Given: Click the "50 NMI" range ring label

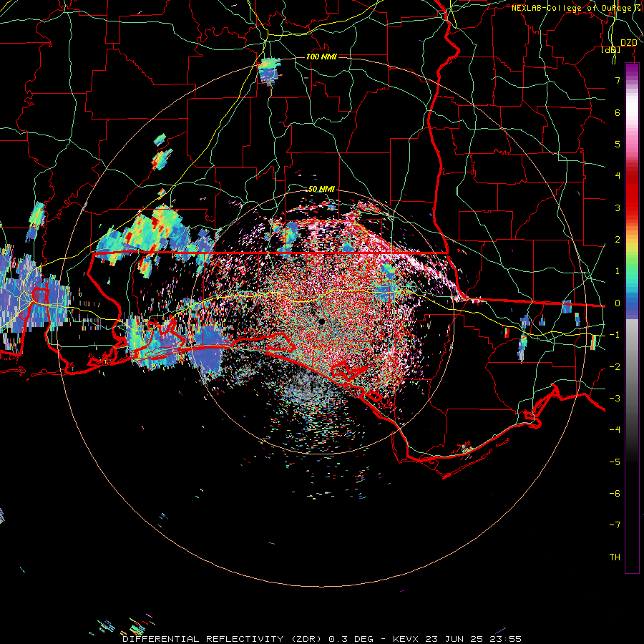Looking at the screenshot, I should 321,189.
